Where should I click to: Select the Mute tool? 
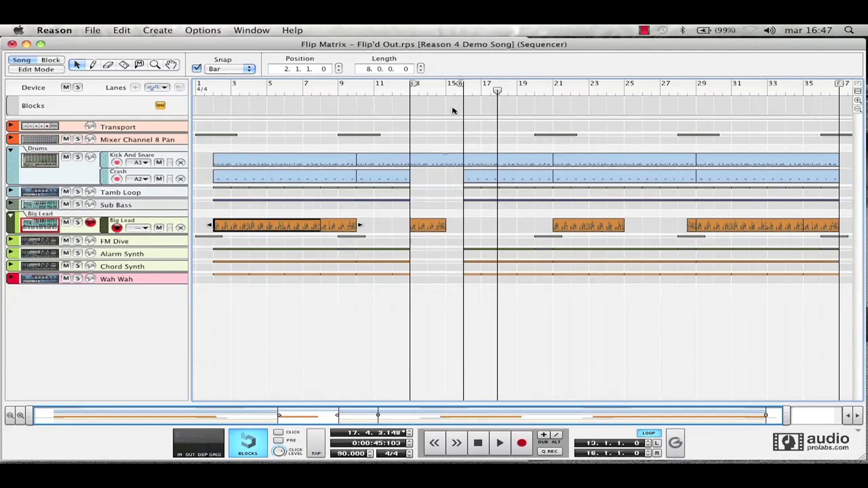139,65
